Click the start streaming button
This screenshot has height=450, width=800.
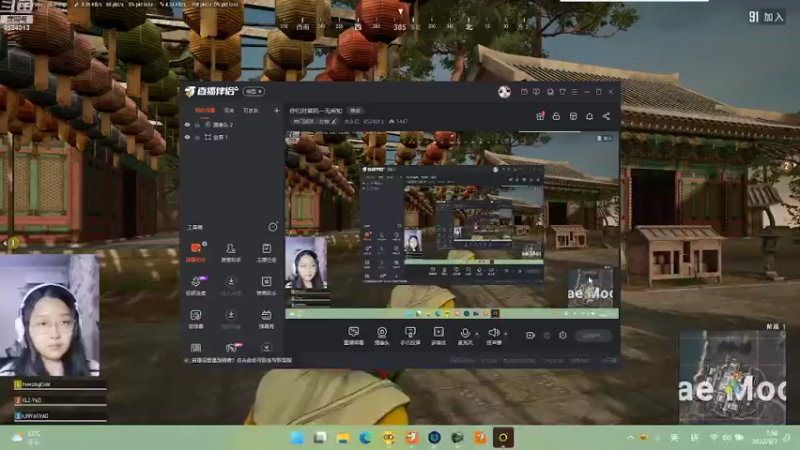tap(593, 335)
